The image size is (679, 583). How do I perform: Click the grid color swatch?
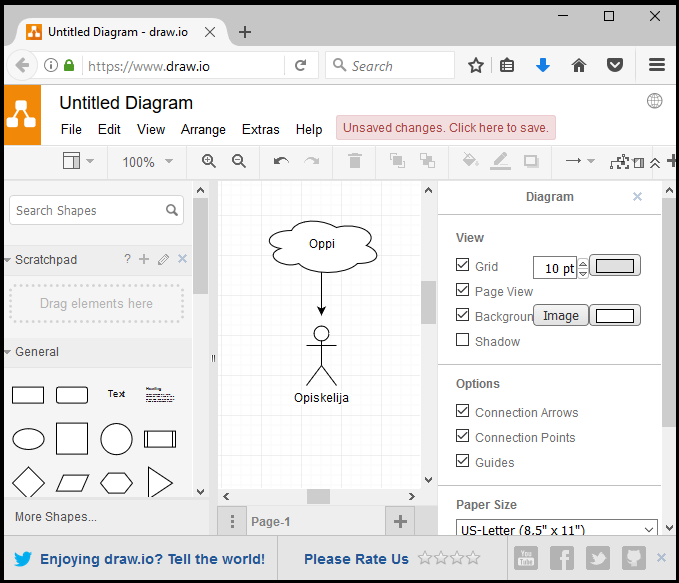(615, 266)
